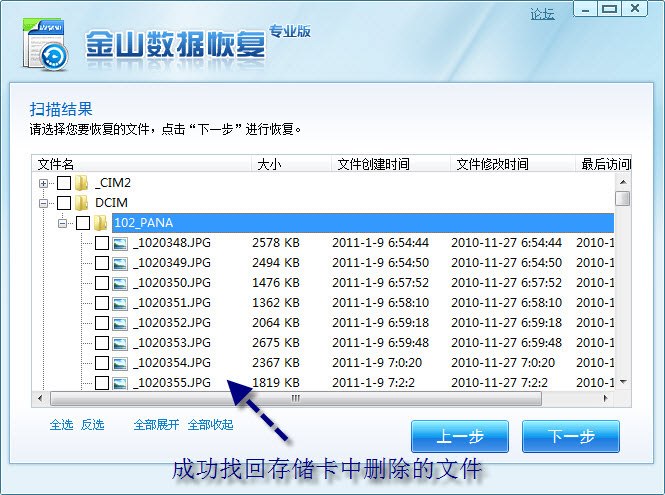Image resolution: width=665 pixels, height=495 pixels.
Task: Select file name _1020348.JPG
Action: [x=172, y=243]
